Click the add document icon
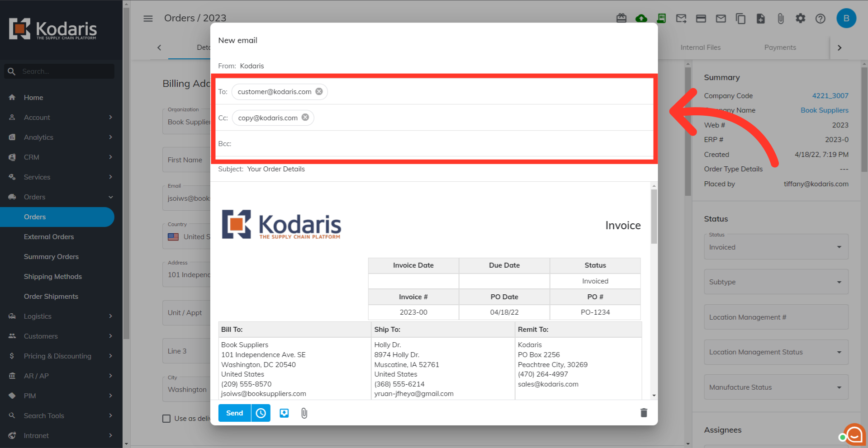The image size is (868, 448). coord(761,19)
